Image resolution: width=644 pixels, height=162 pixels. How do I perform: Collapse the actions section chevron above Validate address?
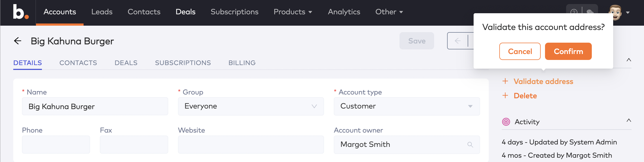pyautogui.click(x=629, y=60)
